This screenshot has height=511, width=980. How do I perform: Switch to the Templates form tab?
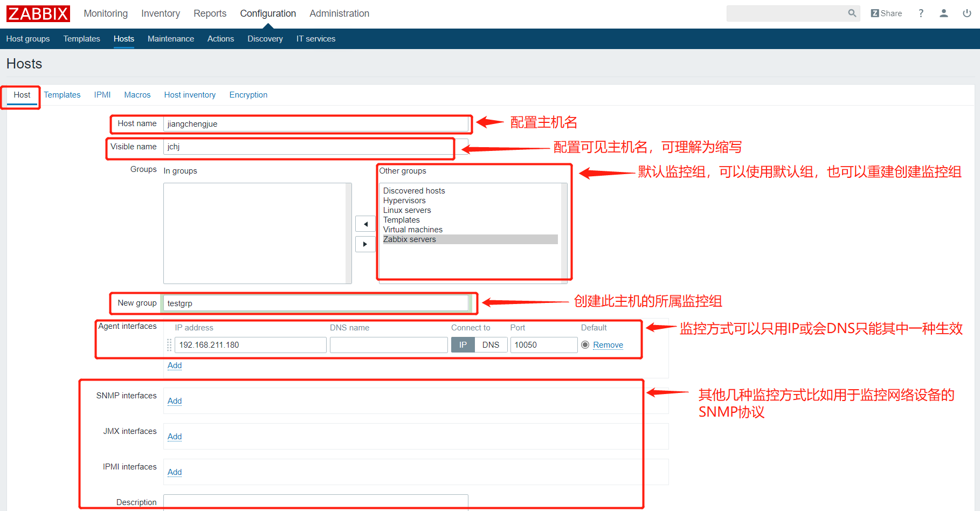pos(63,95)
